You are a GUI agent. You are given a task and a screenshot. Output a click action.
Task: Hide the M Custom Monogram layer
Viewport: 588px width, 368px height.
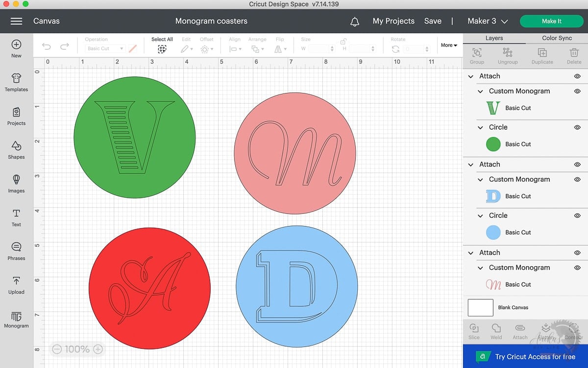[x=577, y=268]
